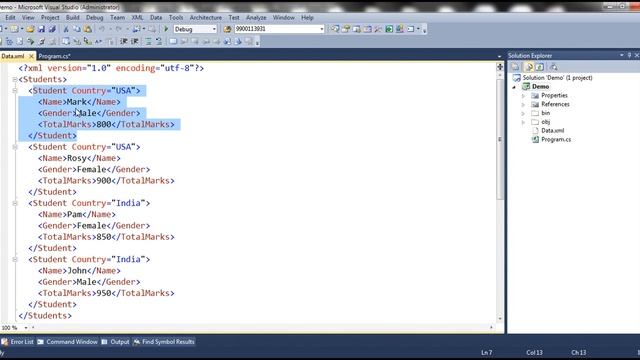Click the name Rosy in the XML

[x=77, y=158]
